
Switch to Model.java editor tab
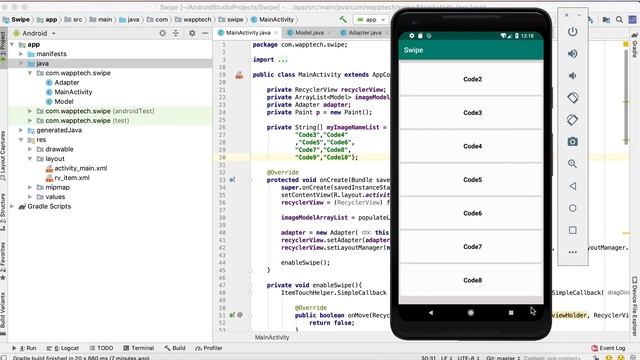point(309,33)
